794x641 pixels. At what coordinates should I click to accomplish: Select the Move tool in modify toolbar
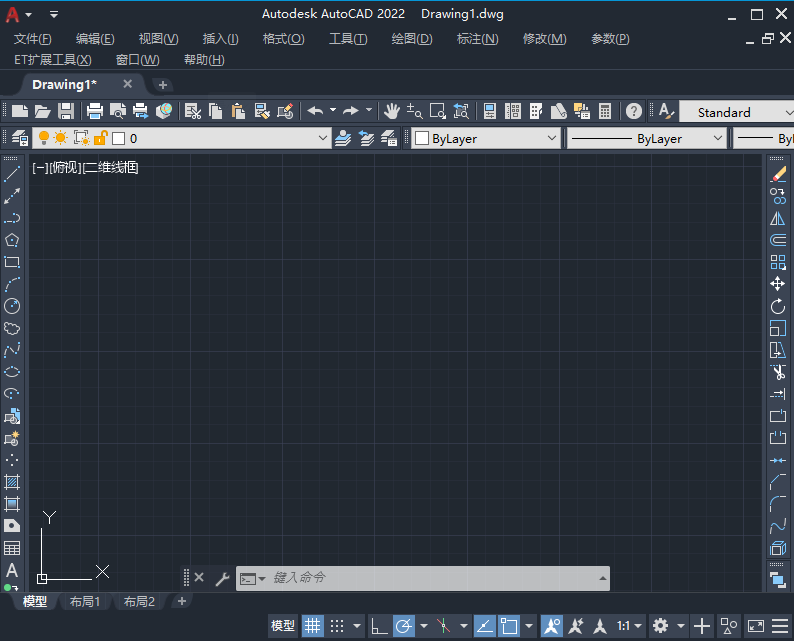(778, 284)
